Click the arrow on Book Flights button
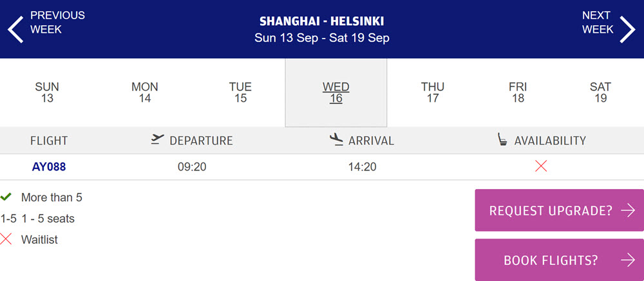Image resolution: width=644 pixels, height=281 pixels. click(x=628, y=260)
